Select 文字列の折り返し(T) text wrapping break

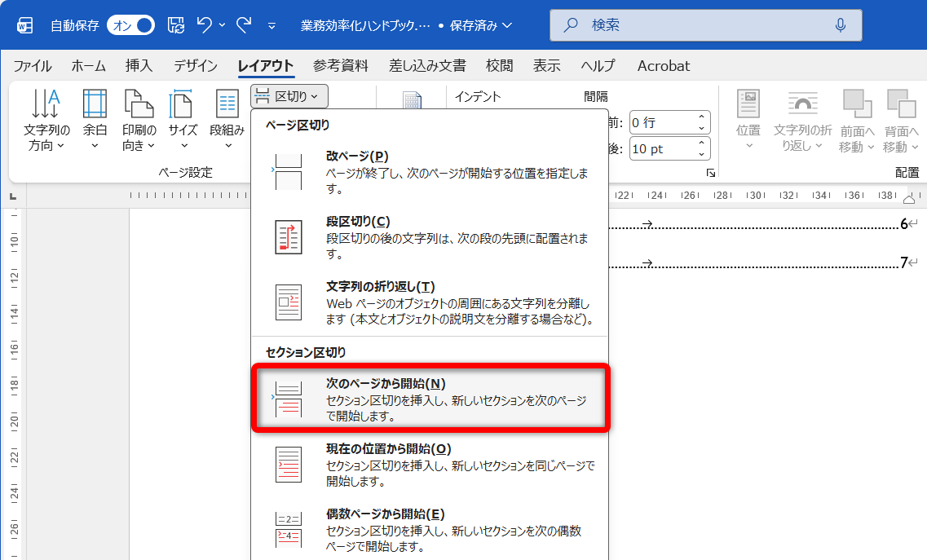click(x=429, y=302)
